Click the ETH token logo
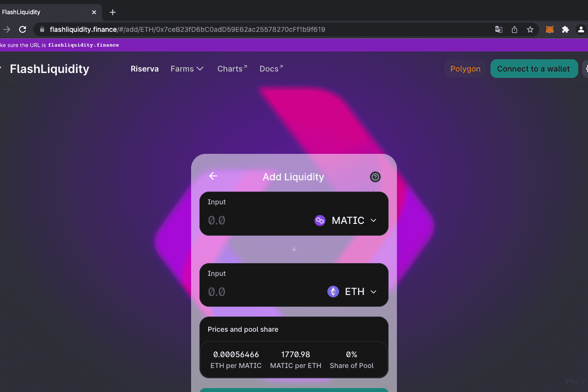Viewport: 588px width, 392px height. pyautogui.click(x=333, y=292)
